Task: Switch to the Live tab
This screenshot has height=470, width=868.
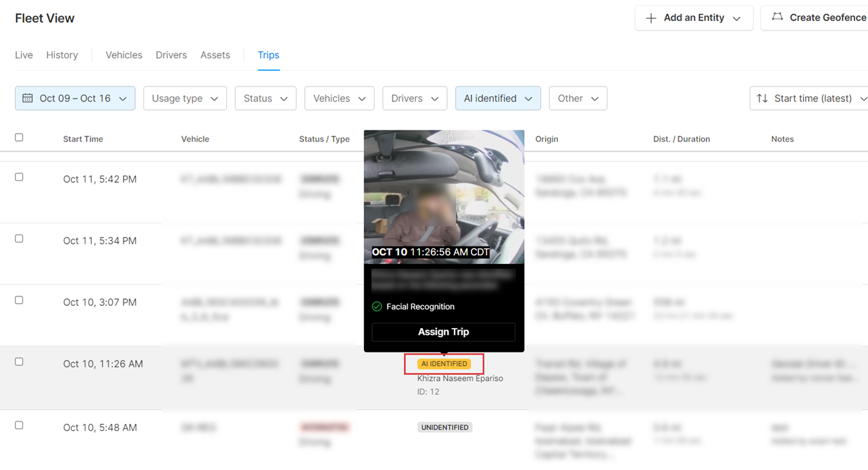Action: (x=24, y=55)
